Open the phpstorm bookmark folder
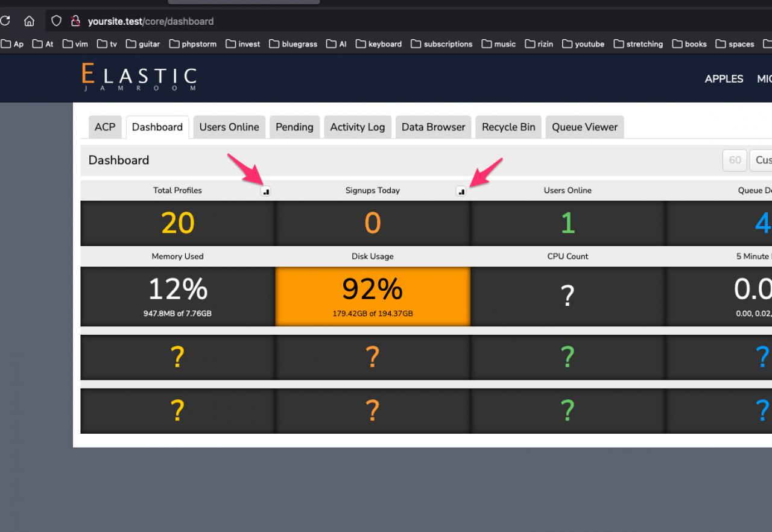The height and width of the screenshot is (532, 772). tap(193, 44)
